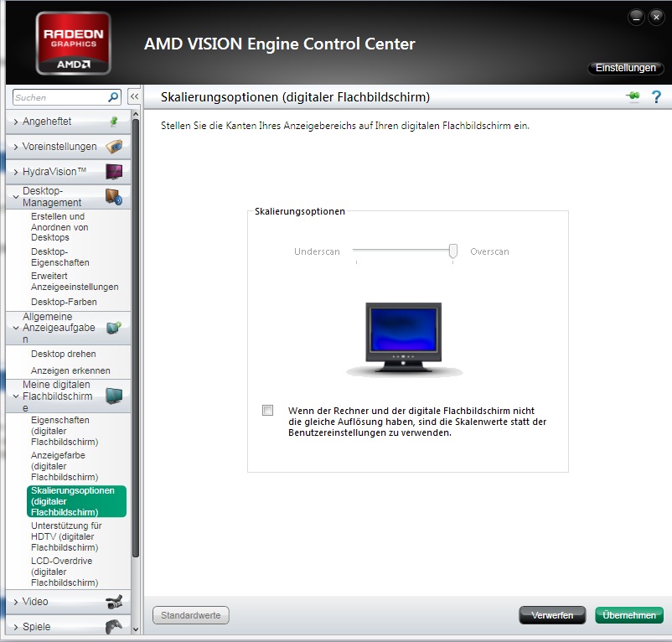
Task: Click the Overscan label
Action: tap(489, 251)
